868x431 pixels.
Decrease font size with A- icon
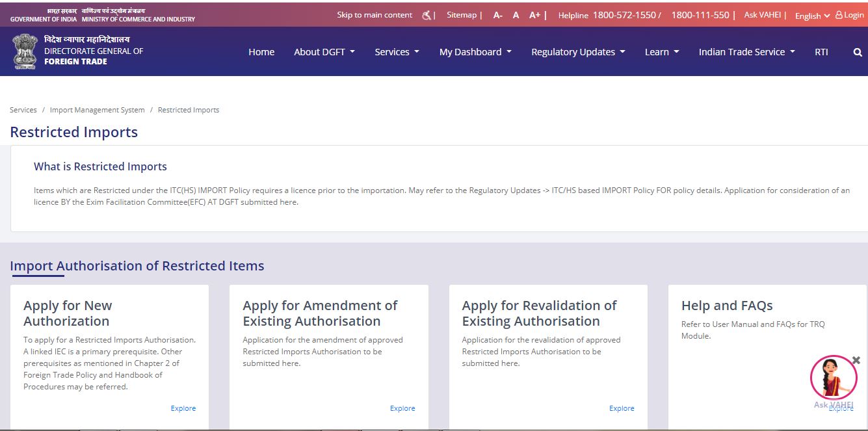tap(497, 14)
